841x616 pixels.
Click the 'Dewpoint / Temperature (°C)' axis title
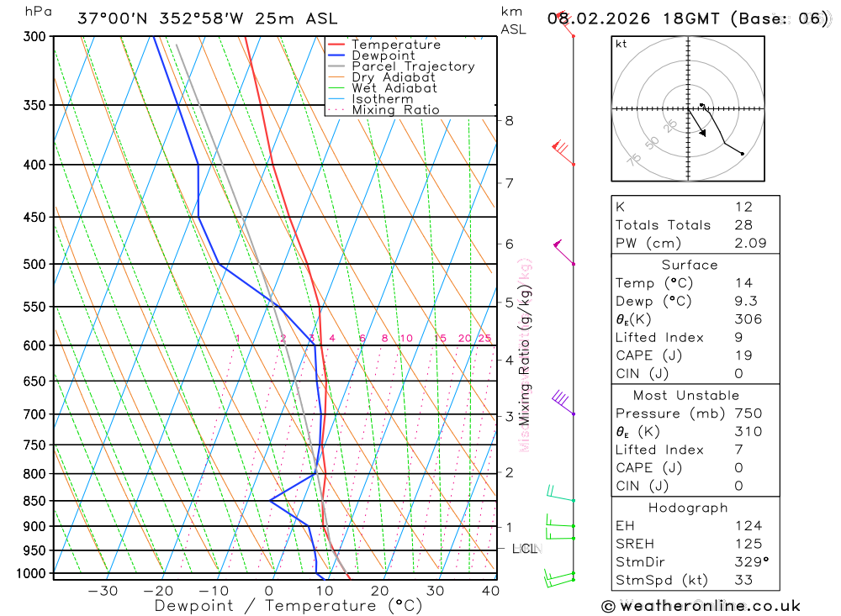point(288,606)
